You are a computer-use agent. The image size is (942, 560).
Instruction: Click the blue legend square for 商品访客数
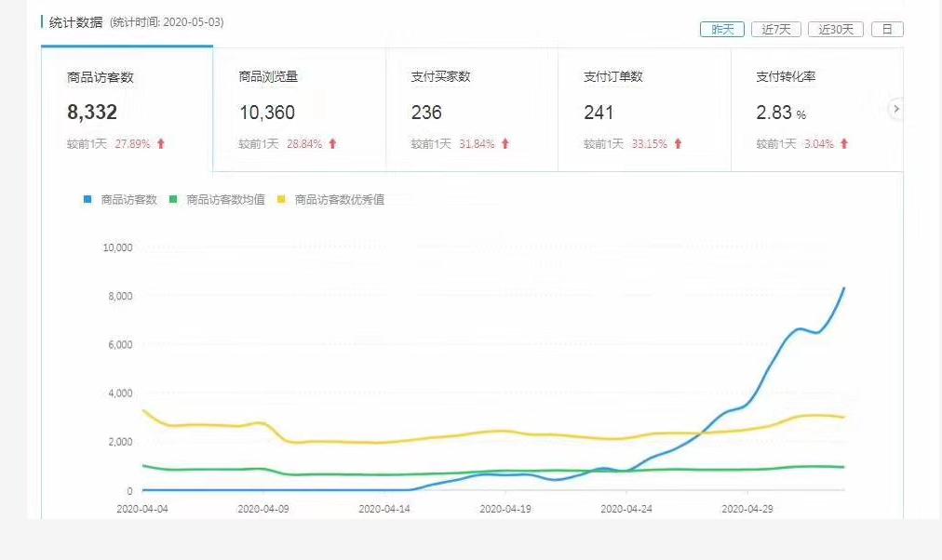pos(86,199)
